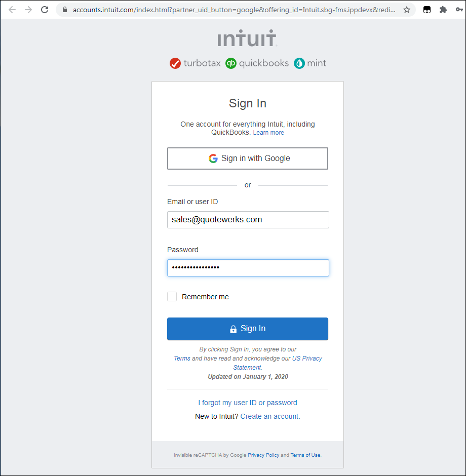Open the US Privacy Statement link
This screenshot has height=476, width=466.
coord(307,359)
